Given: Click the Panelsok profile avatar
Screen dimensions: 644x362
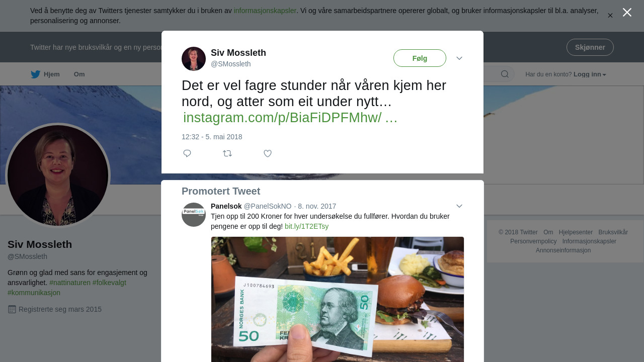Looking at the screenshot, I should (194, 215).
